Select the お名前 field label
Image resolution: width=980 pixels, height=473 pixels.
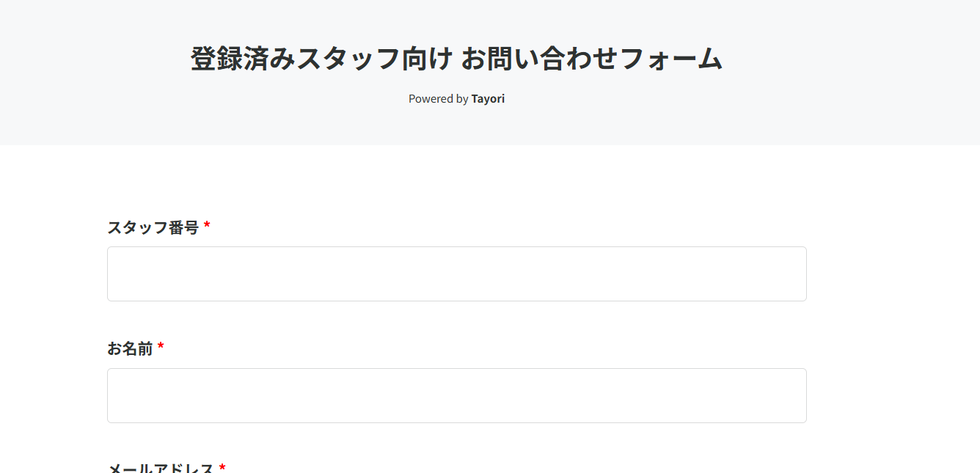[x=130, y=348]
